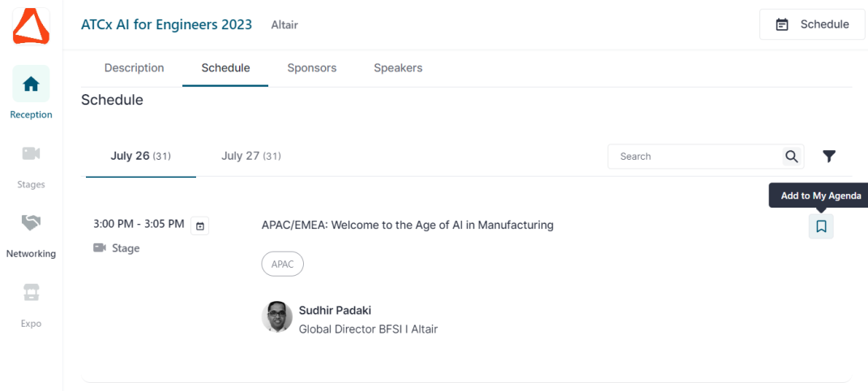The image size is (868, 391).
Task: Open the Reception home icon
Action: tap(31, 84)
